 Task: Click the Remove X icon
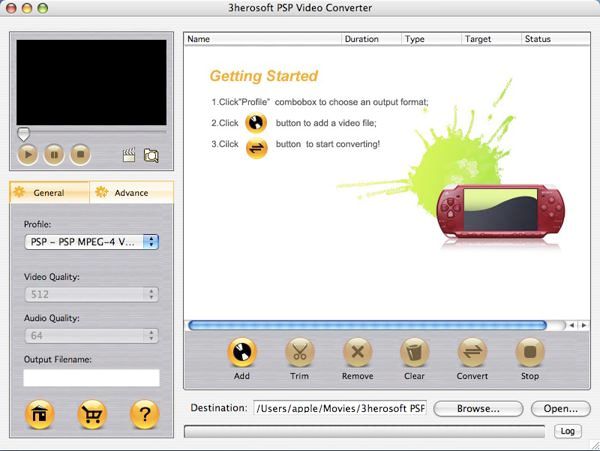click(x=357, y=352)
